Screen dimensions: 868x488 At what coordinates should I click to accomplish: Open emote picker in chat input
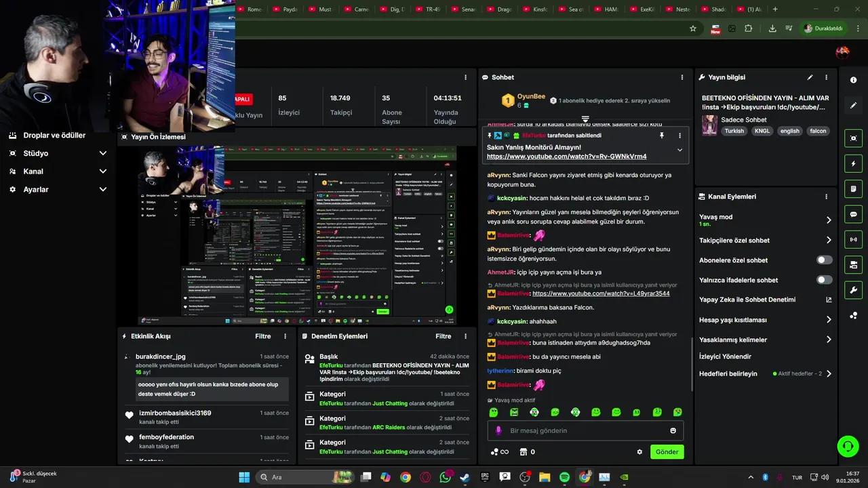tap(673, 430)
